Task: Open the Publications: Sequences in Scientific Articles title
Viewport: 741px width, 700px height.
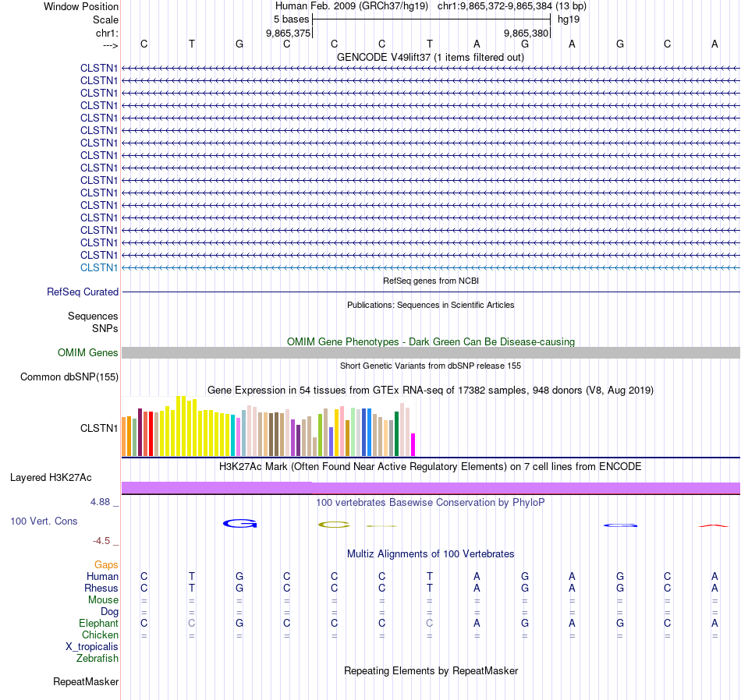Action: (x=431, y=305)
